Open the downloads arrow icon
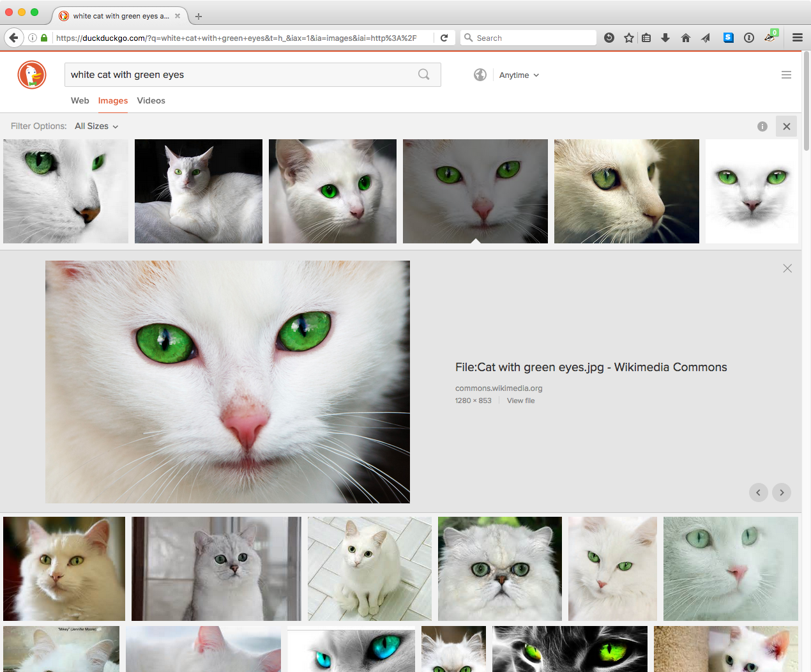The width and height of the screenshot is (811, 672). pyautogui.click(x=665, y=38)
